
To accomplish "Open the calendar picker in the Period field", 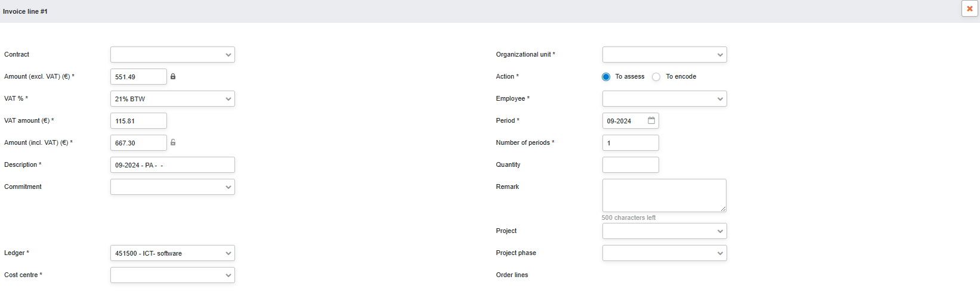I will 651,120.
